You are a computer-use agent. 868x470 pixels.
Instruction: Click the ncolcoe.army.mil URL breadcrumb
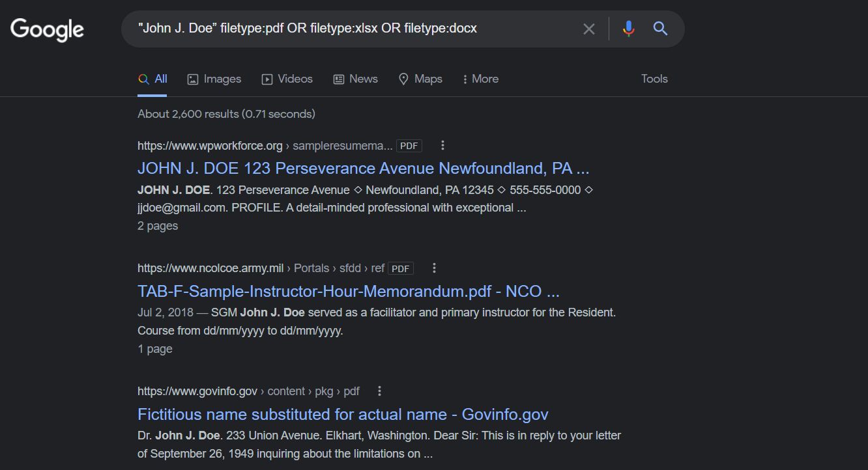point(210,268)
